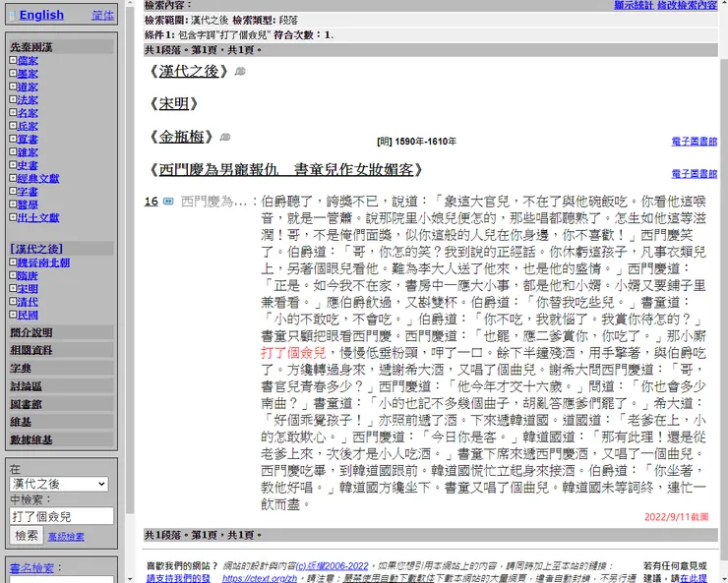The width and height of the screenshot is (728, 583).
Task: Open 出土文獻 category link
Action: [38, 217]
